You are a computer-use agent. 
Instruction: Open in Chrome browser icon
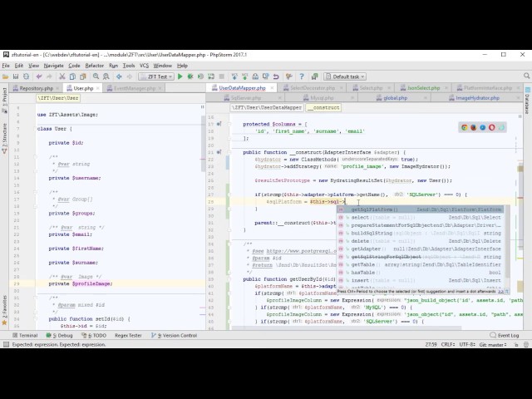click(464, 127)
